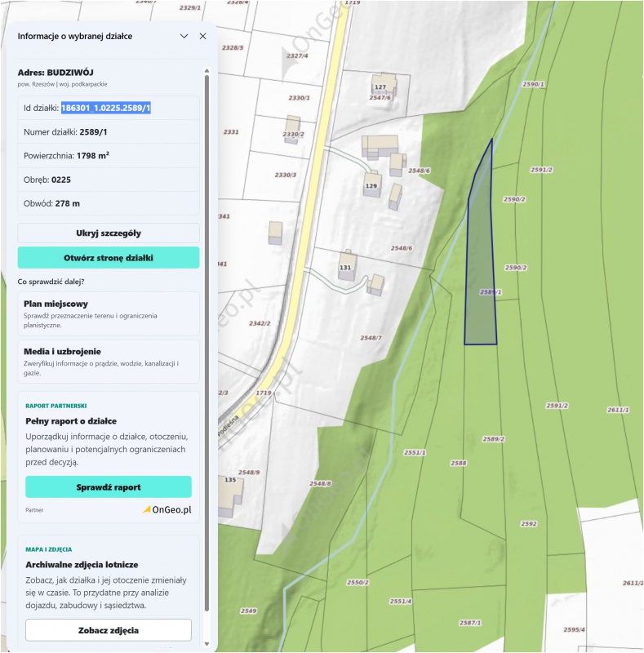The width and height of the screenshot is (644, 653).
Task: Click the Zobacz zdjęcia button
Action: pos(109,630)
